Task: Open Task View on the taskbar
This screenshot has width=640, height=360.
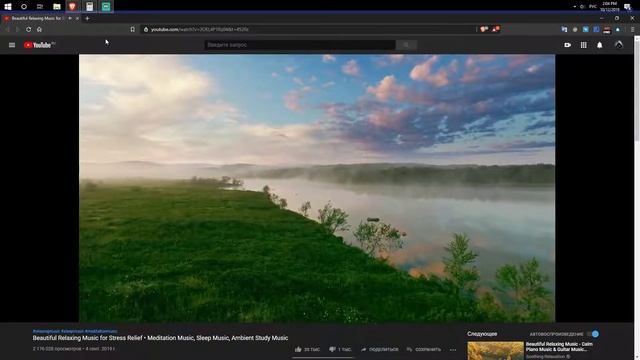Action: (40, 7)
